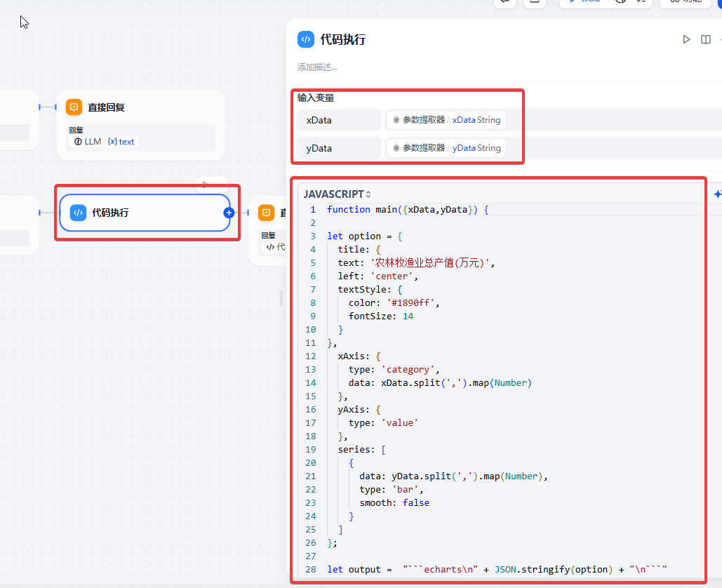Click the orange answer icon of the upper 直接回复 node

[74, 107]
